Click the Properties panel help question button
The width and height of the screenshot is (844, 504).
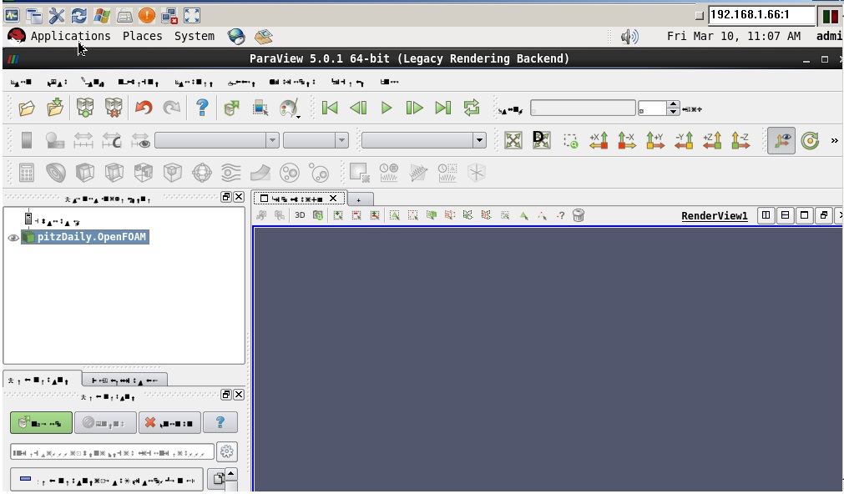[x=220, y=423]
